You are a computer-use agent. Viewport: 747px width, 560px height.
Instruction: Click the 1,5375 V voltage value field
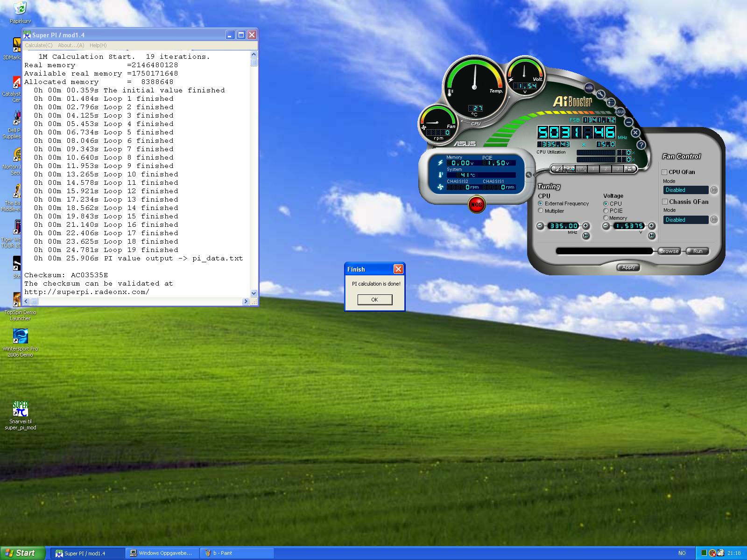628,226
